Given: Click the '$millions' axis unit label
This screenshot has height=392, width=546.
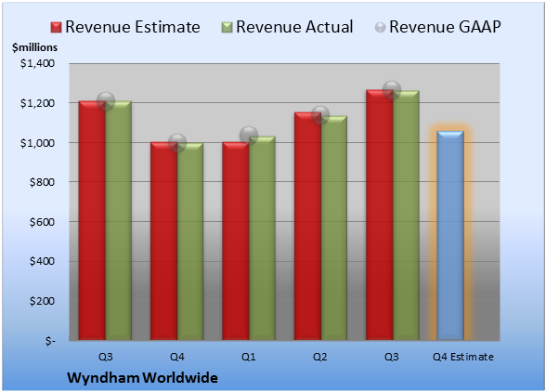Looking at the screenshot, I should tap(35, 47).
